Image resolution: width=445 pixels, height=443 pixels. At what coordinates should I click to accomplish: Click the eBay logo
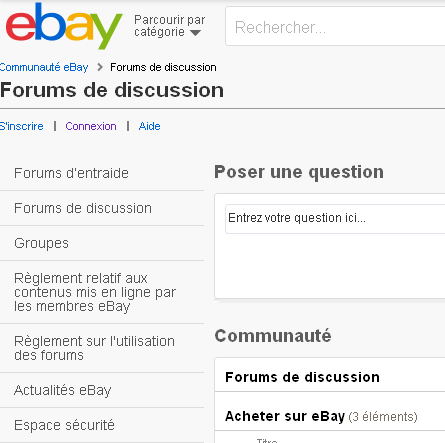tap(64, 26)
